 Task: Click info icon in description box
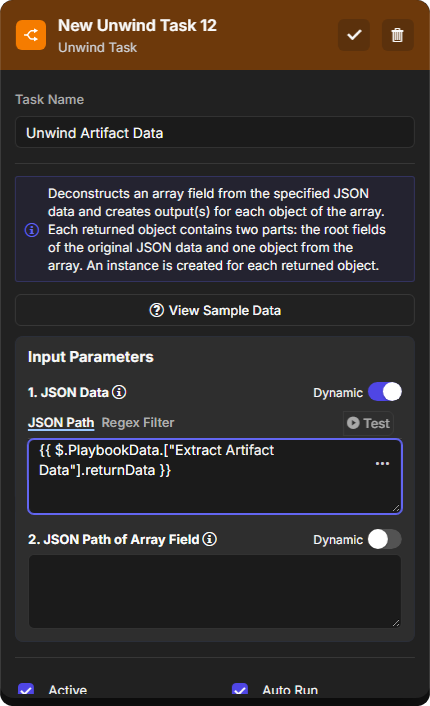coord(32,230)
